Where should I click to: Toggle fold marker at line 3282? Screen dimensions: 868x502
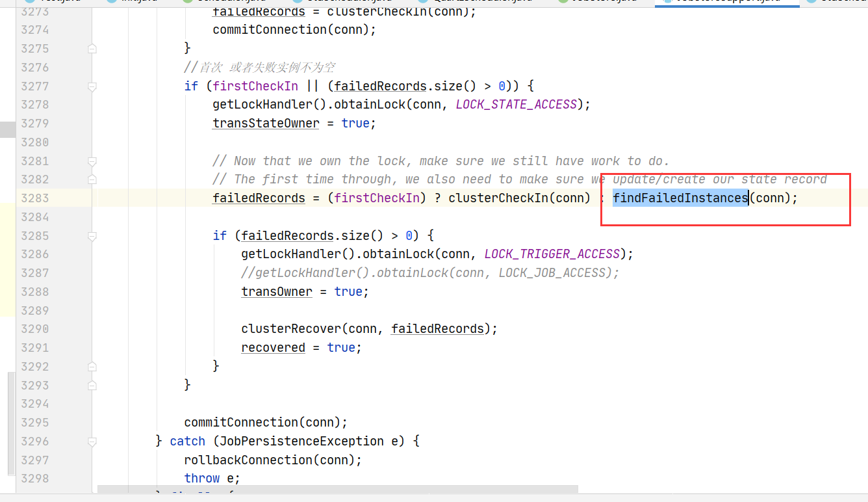click(92, 179)
